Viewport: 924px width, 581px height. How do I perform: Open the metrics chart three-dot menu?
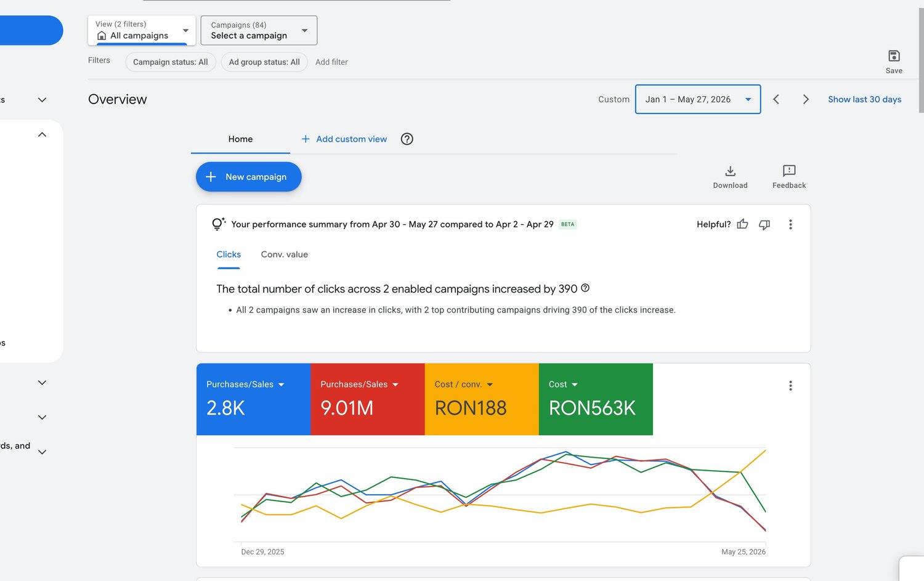click(x=790, y=386)
